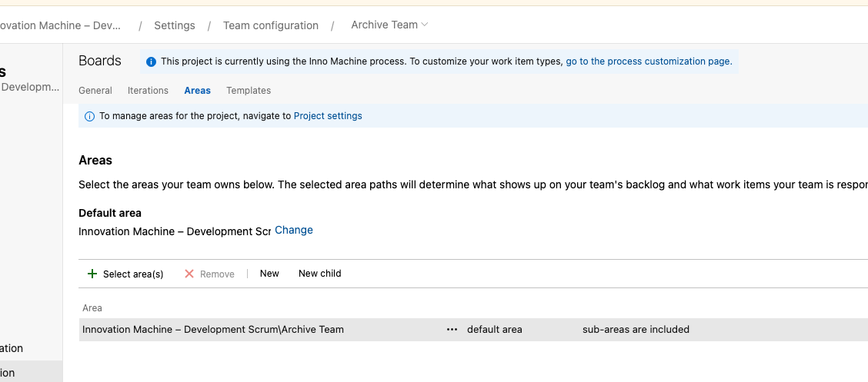Go to the Templates tab

tap(249, 91)
